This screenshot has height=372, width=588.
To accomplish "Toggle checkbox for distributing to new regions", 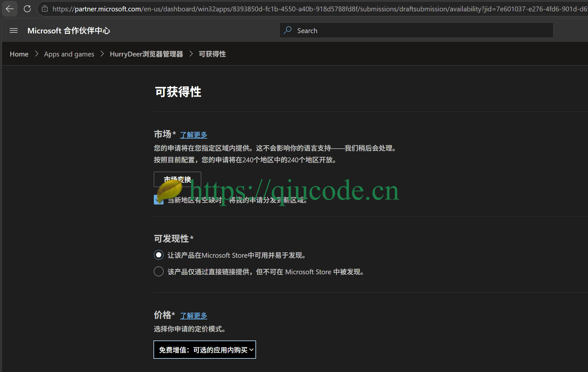I will (x=159, y=200).
